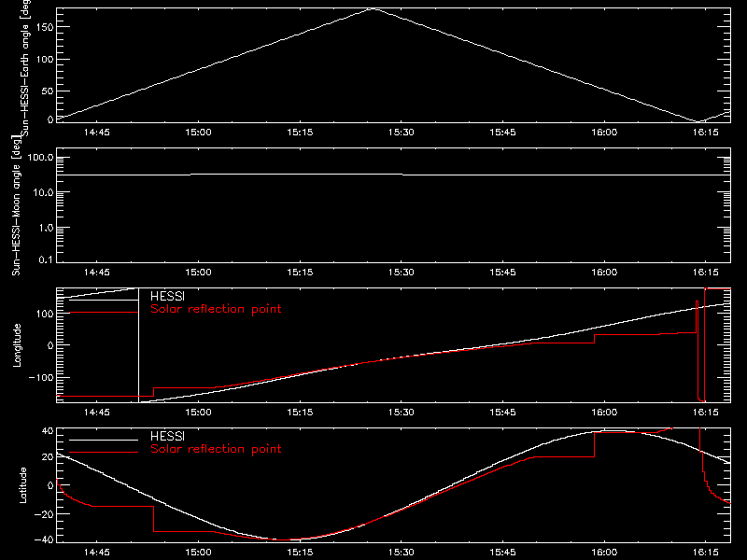This screenshot has height=560, width=747.
Task: Click tick '-40' on the Latitude plot
Action: [45, 539]
